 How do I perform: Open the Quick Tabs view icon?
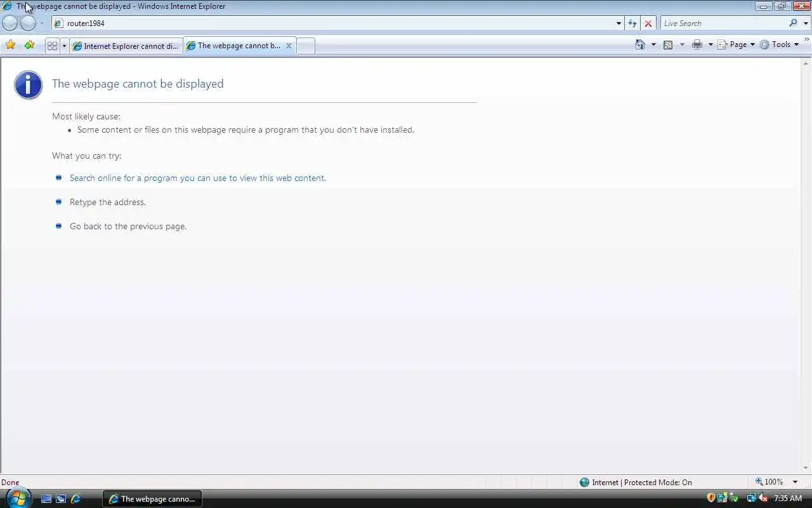(x=52, y=46)
